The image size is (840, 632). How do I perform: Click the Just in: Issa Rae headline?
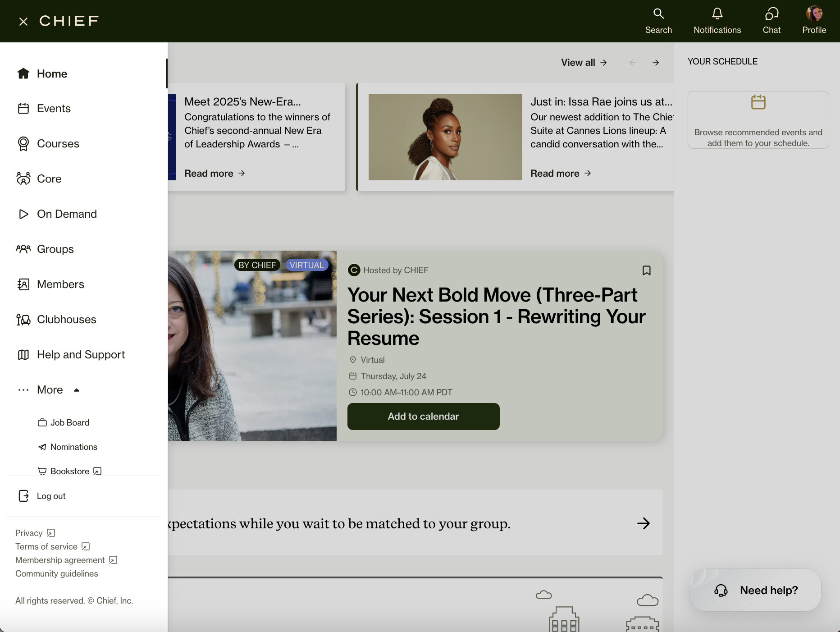(x=601, y=101)
